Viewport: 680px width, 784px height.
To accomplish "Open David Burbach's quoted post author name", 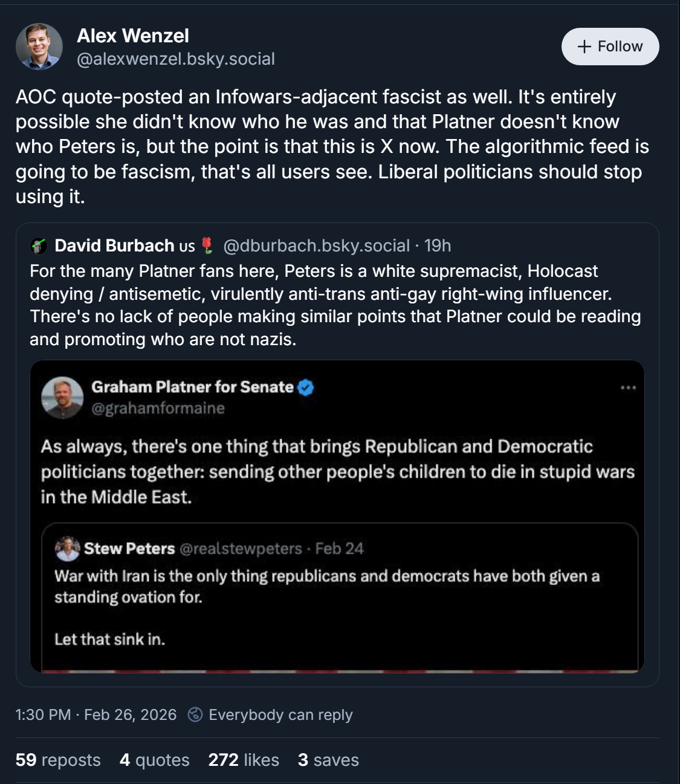I will pyautogui.click(x=114, y=245).
